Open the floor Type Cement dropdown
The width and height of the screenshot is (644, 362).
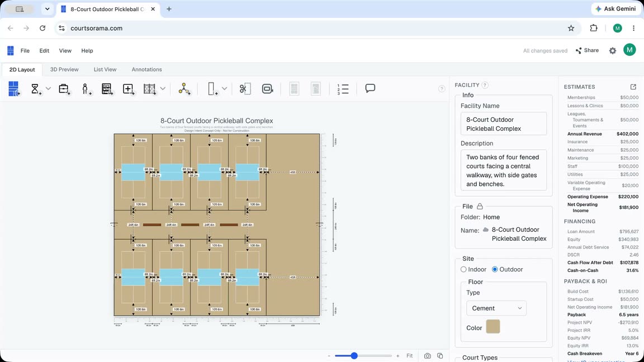(x=496, y=308)
